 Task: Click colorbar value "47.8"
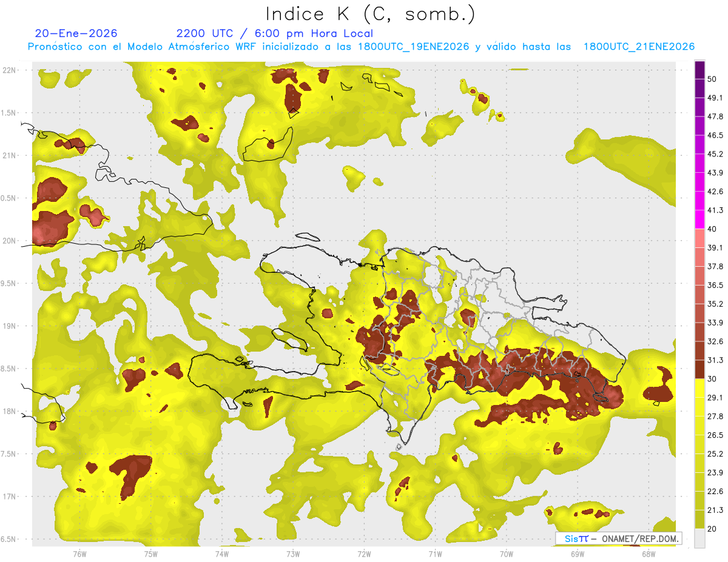(715, 116)
